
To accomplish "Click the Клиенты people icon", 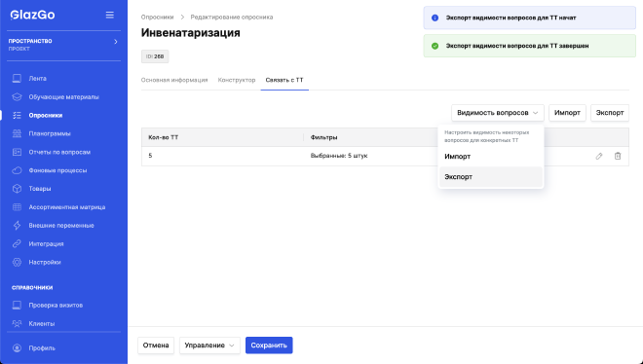I will [17, 323].
